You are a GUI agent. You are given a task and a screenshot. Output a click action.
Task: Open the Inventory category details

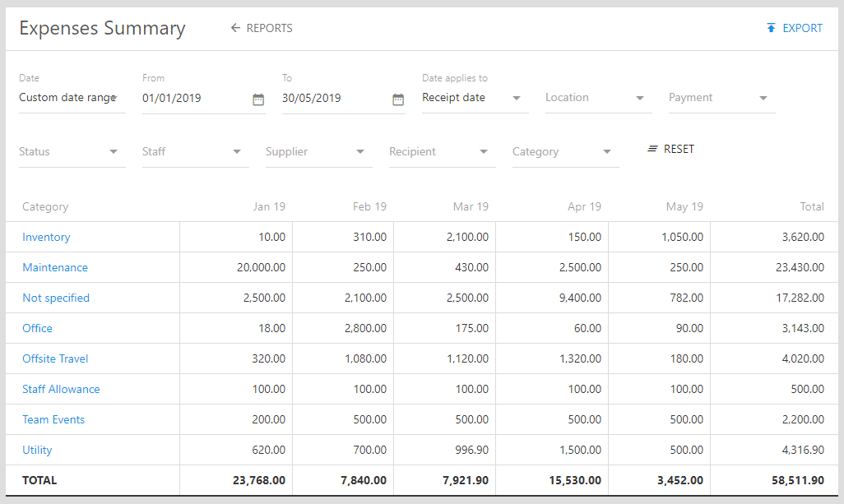(46, 237)
